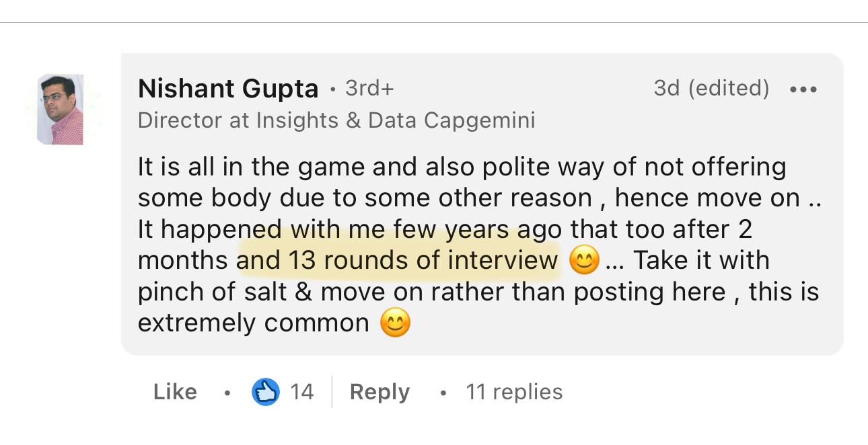Click the smiley emoji after 'interview'
The height and width of the screenshot is (445, 868).
pyautogui.click(x=583, y=261)
